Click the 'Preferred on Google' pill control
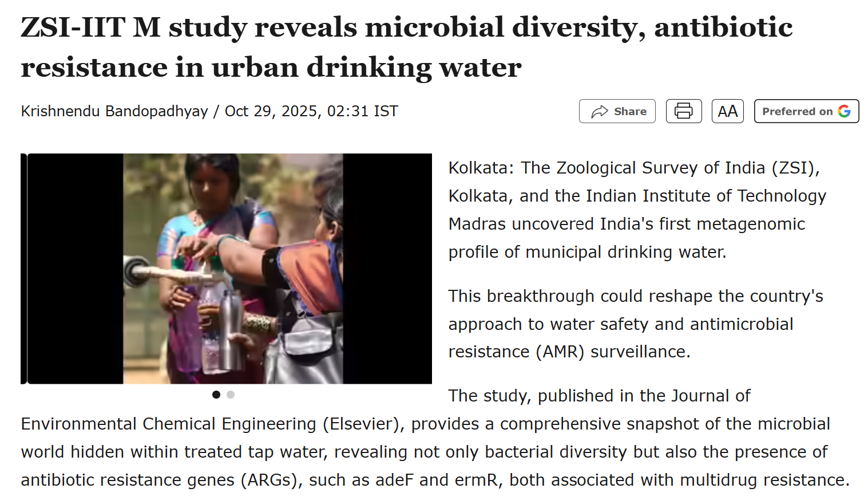The image size is (868, 500). (806, 111)
